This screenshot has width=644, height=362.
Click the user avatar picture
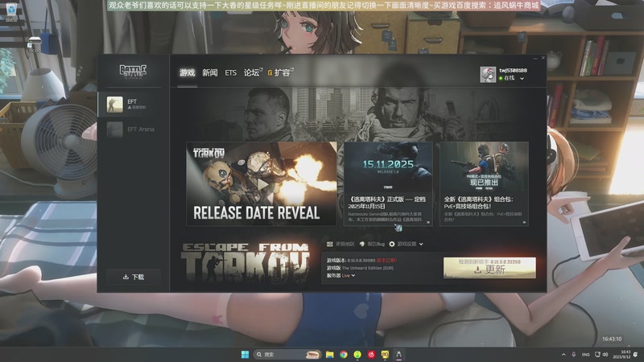pyautogui.click(x=488, y=75)
